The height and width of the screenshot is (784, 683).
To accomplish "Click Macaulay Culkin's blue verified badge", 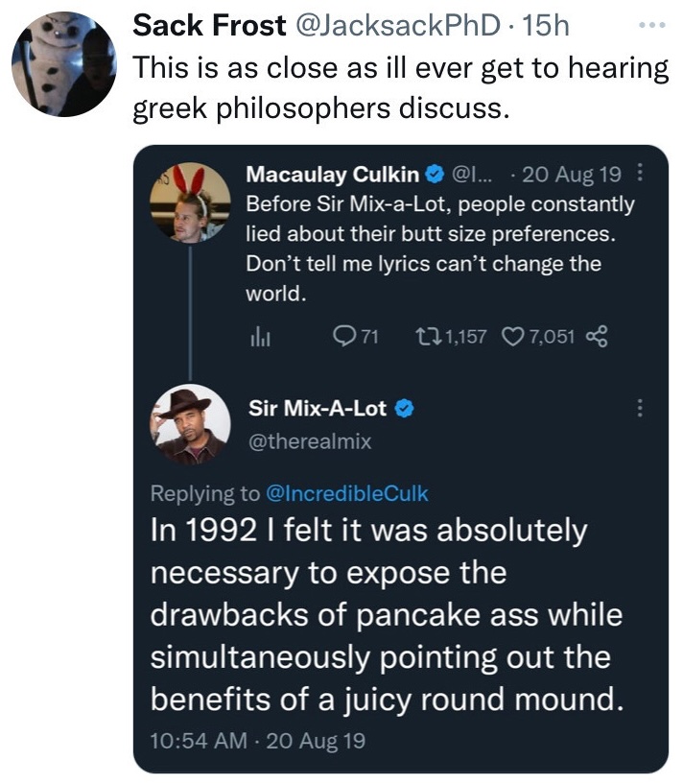I will click(433, 175).
